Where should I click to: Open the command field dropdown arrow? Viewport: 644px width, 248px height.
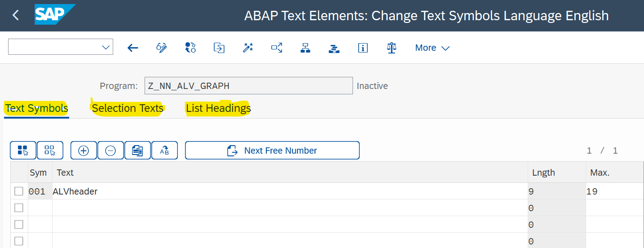click(x=106, y=47)
